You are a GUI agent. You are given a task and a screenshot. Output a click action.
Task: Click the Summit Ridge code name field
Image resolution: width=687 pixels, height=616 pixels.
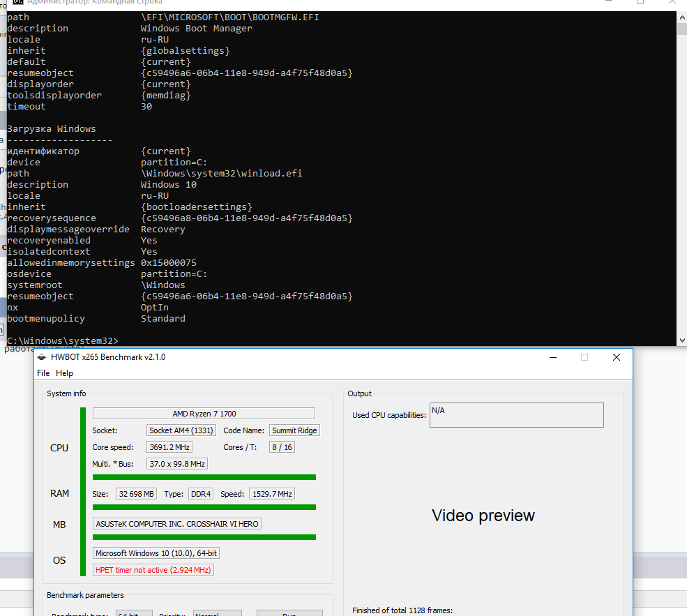point(294,430)
